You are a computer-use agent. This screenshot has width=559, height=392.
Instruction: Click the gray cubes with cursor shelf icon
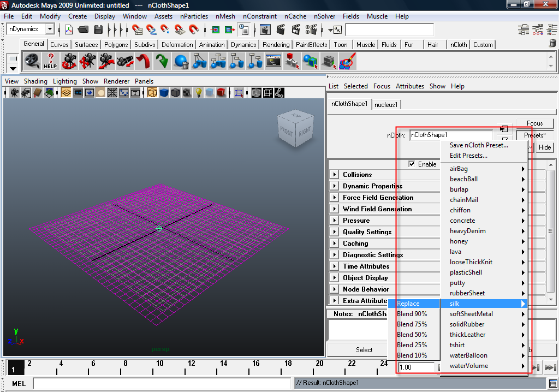coord(329,61)
